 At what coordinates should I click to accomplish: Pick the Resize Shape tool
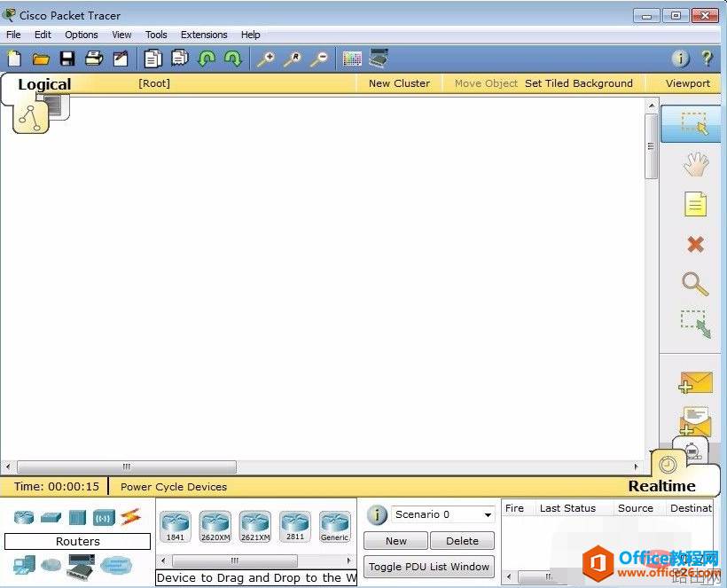[695, 324]
